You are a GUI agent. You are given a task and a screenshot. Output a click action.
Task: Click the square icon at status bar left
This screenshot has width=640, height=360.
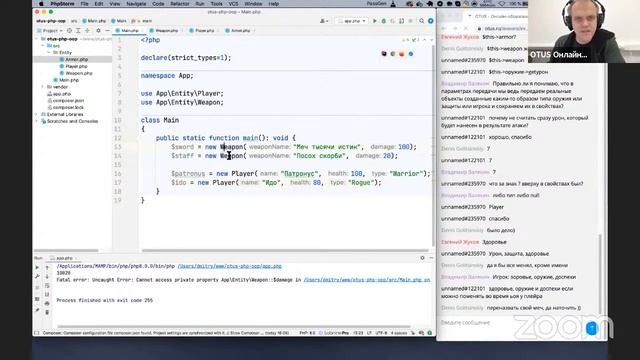click(x=37, y=333)
